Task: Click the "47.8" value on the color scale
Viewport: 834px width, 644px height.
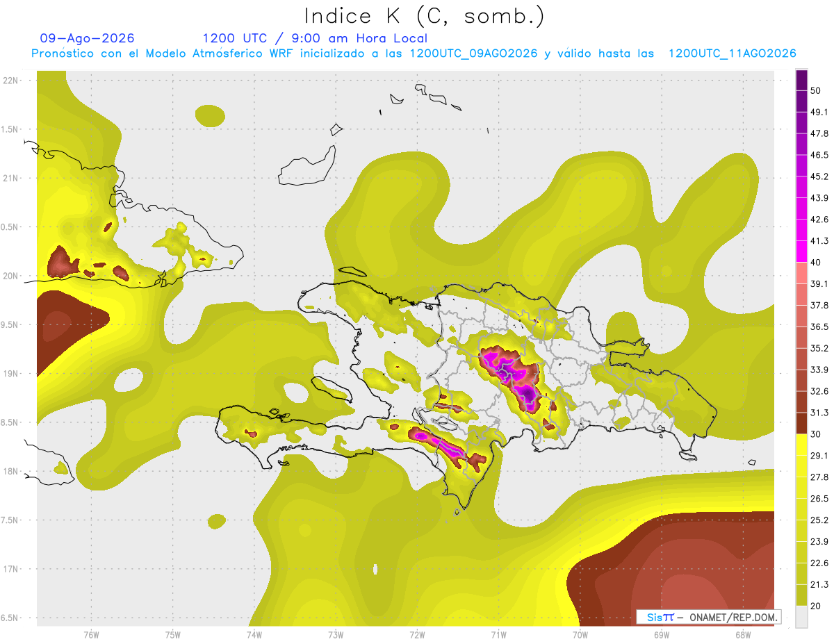Action: pos(819,133)
